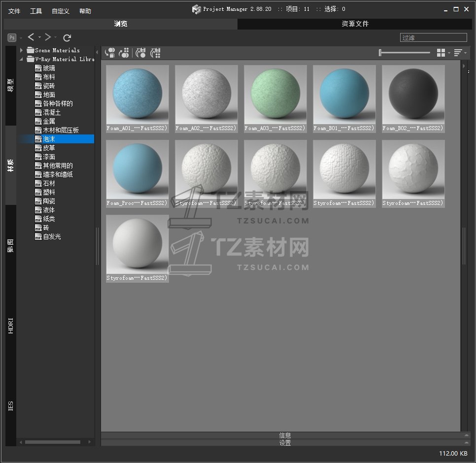Click the spheres-with-dots material toolbar icon

coord(124,53)
